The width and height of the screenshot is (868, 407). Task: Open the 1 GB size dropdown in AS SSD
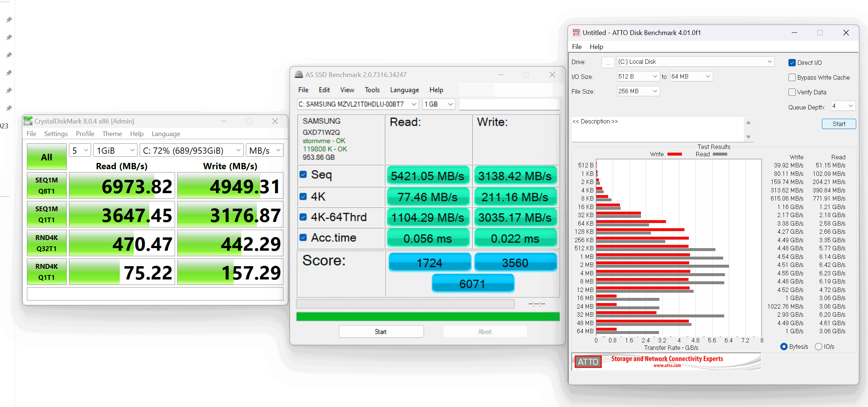tap(439, 104)
